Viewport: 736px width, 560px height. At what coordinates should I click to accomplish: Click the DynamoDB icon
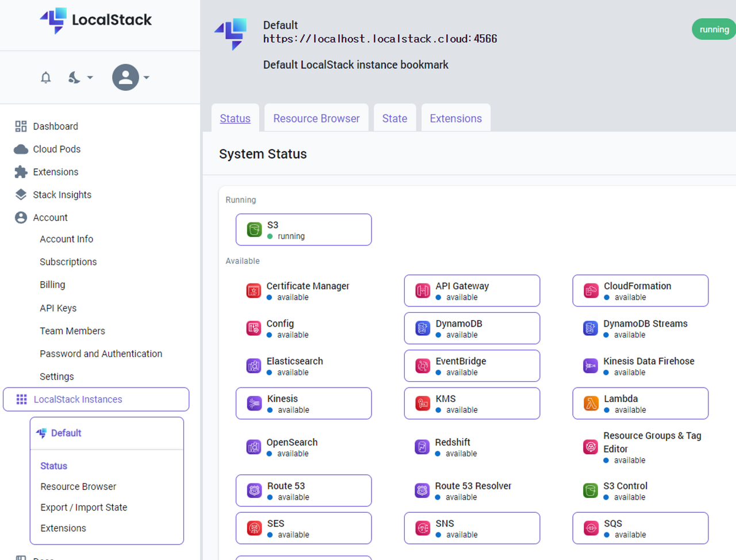pos(423,328)
